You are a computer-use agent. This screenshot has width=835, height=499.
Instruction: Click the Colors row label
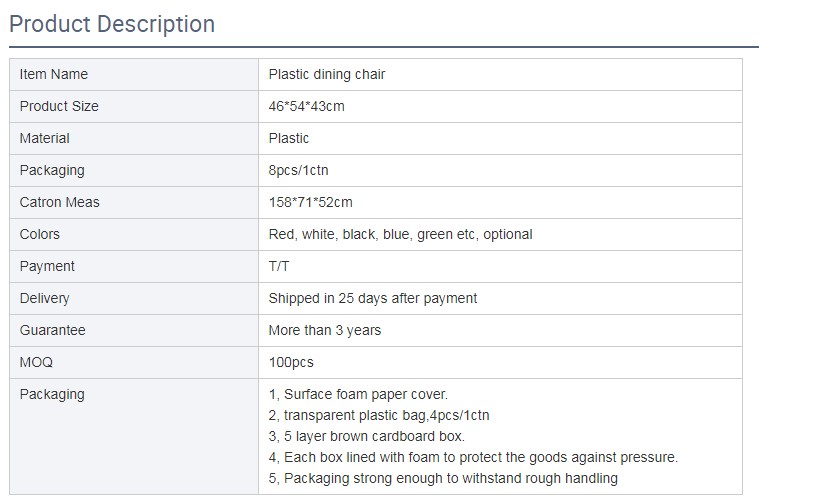[x=40, y=234]
